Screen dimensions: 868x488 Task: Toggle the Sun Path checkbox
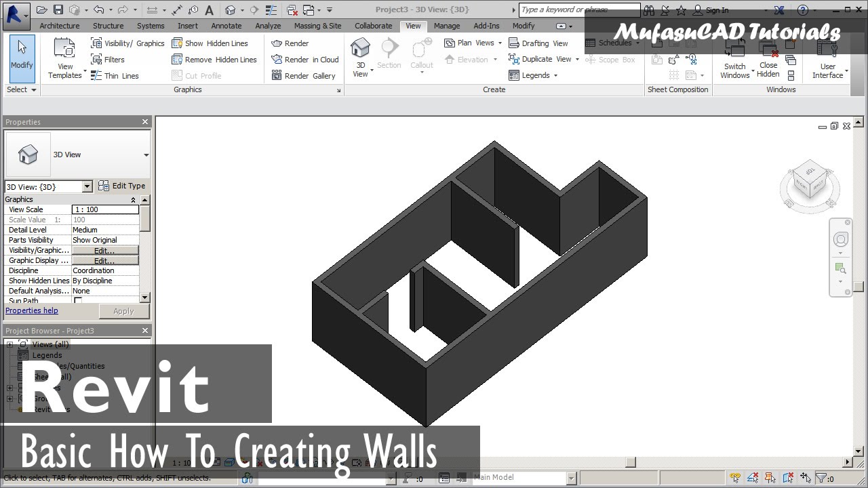click(x=78, y=300)
